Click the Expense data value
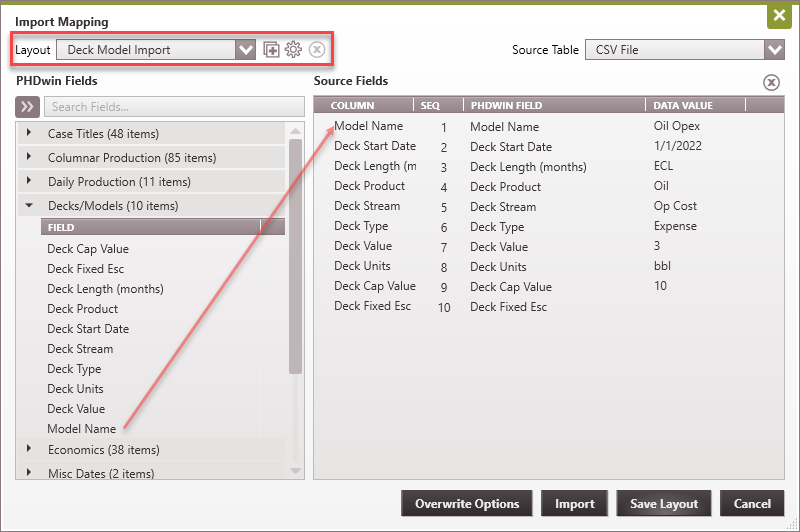Screen dimensions: 800x532 (x=675, y=226)
